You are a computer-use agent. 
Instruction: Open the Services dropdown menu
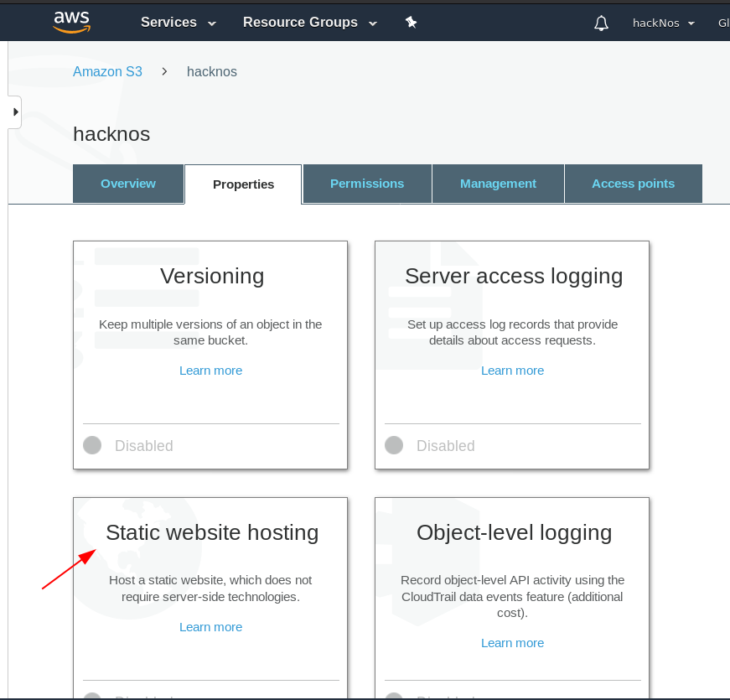click(179, 23)
